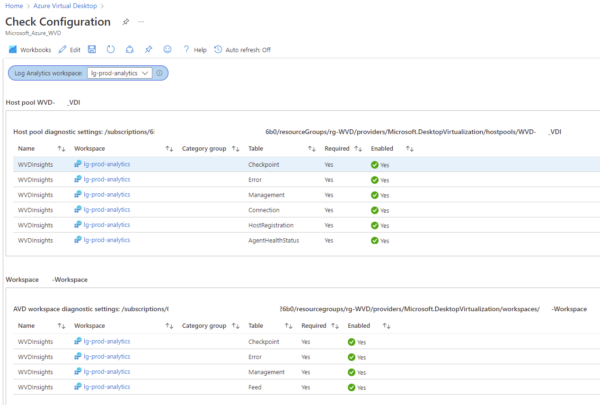Sort AVD workspace table by Required column
600x405 pixels.
(335, 326)
